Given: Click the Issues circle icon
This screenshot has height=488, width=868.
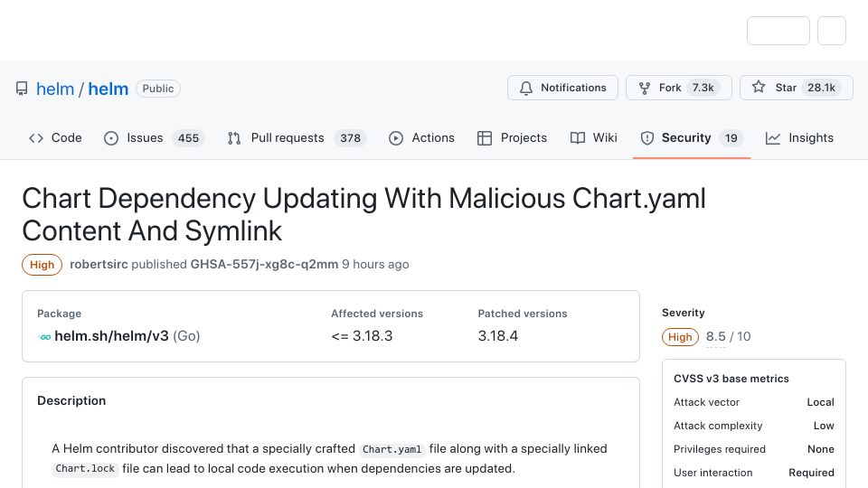Looking at the screenshot, I should (111, 138).
